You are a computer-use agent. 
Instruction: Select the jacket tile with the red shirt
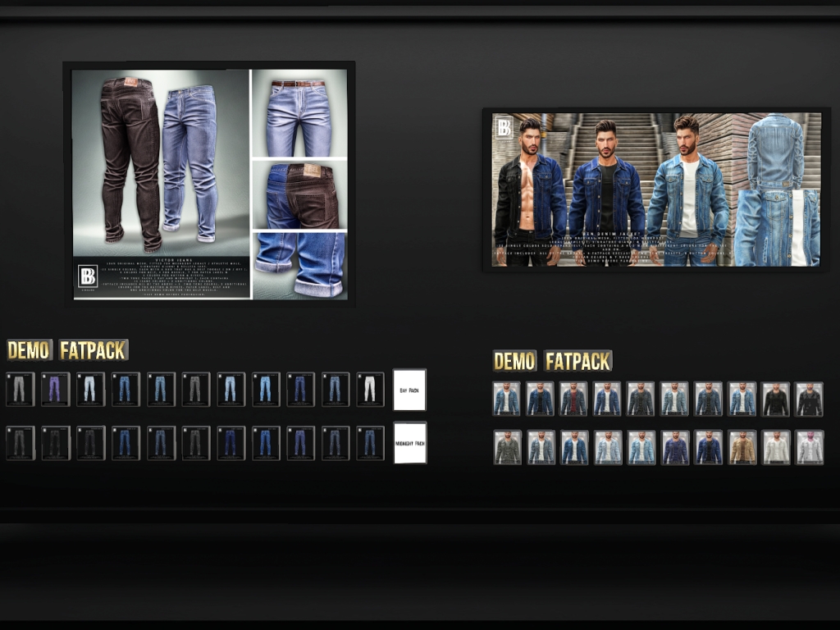point(573,399)
